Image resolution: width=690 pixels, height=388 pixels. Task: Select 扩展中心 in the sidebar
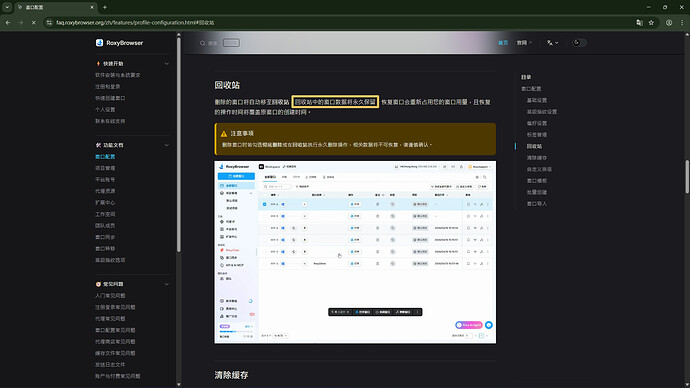[105, 203]
